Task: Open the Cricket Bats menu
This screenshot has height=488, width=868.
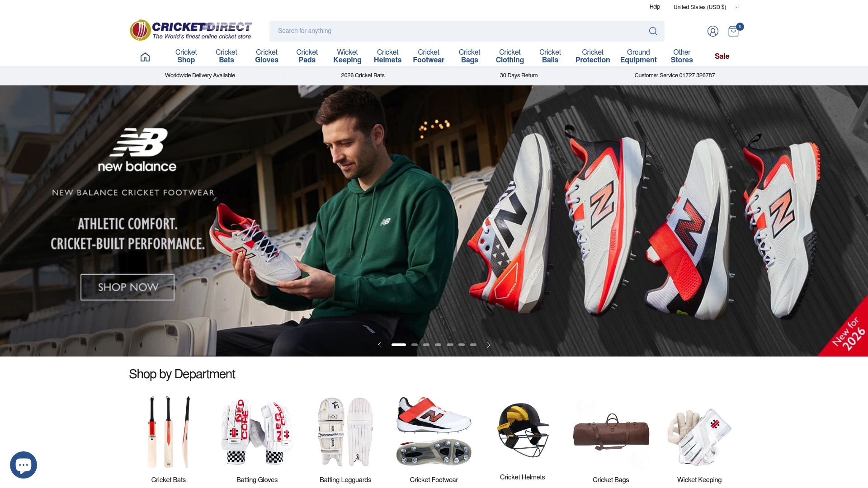Action: (226, 56)
